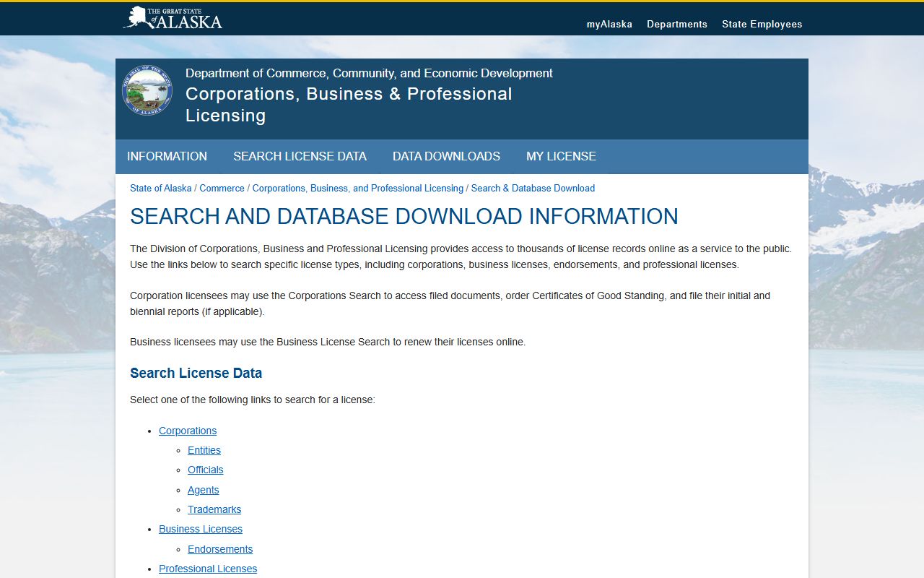Click the SEARCH AND DATABASE DOWNLOAD INFORMATION heading

[404, 216]
